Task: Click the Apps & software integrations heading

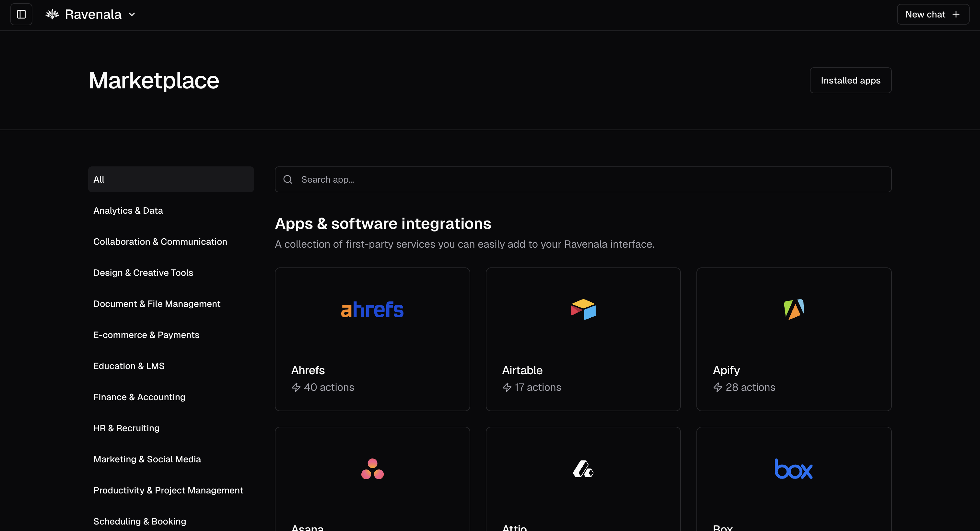Action: pos(383,223)
